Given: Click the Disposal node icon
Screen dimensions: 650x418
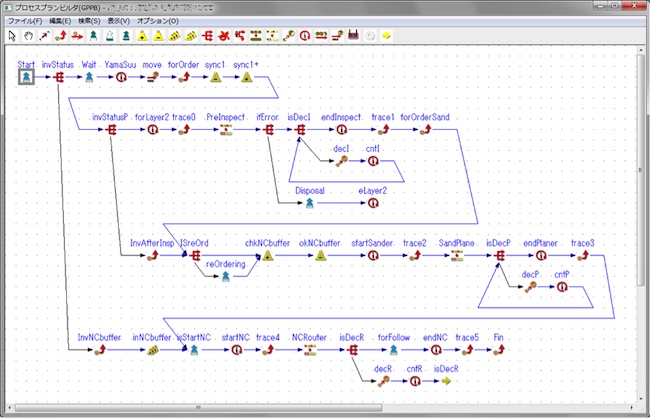Looking at the screenshot, I should pos(310,203).
